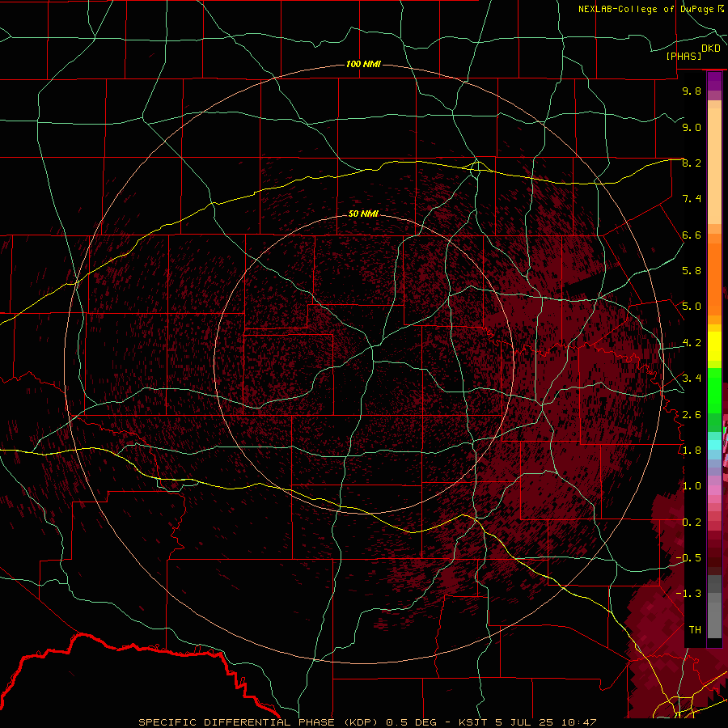The width and height of the screenshot is (728, 728).
Task: Click the TH threshold label
Action: [695, 629]
